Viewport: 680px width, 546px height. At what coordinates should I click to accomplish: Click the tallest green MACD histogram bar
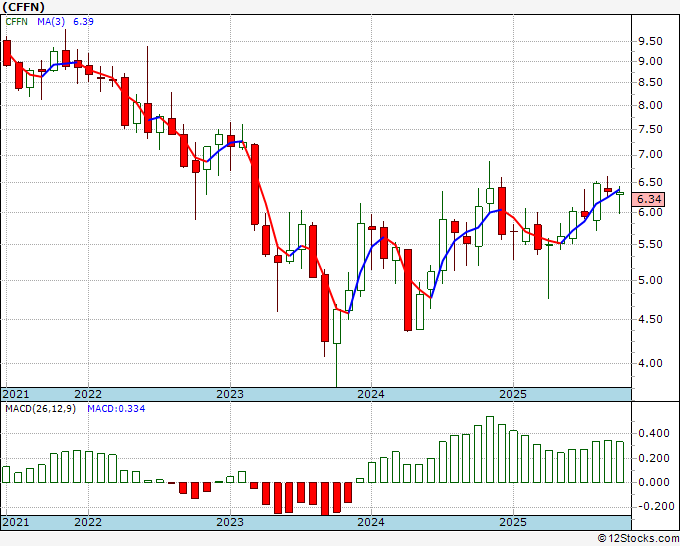pos(490,449)
